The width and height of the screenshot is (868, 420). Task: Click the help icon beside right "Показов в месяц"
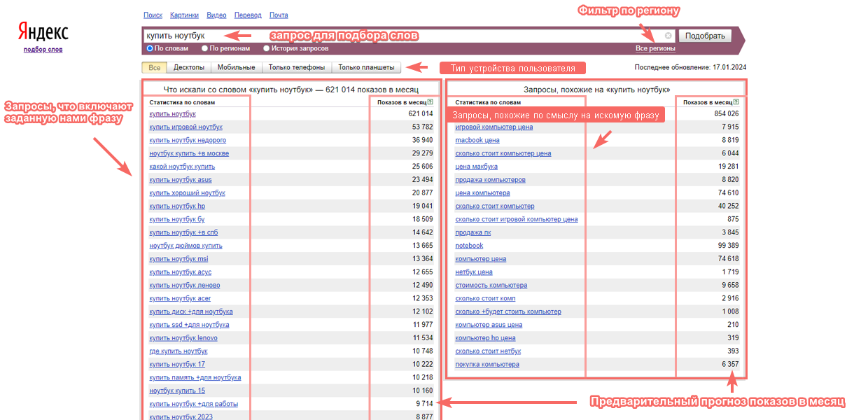coord(736,102)
